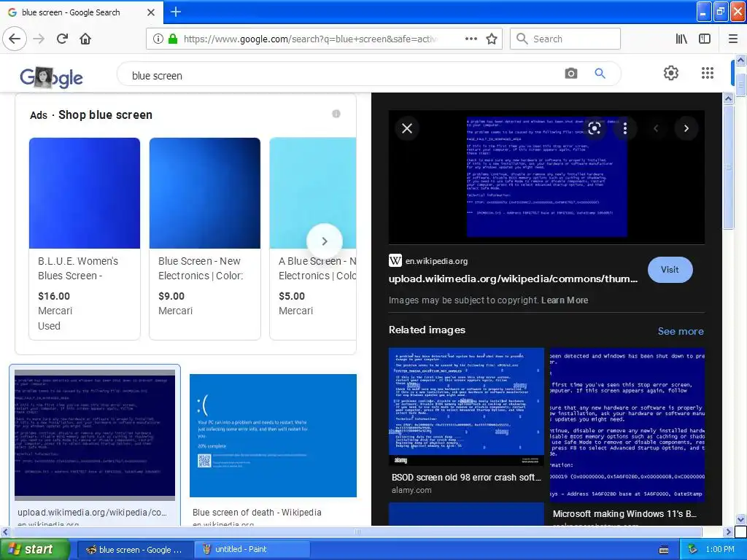The image size is (747, 560).
Task: Open the Microsoft Windows 11 BSOD related image
Action: 627,425
